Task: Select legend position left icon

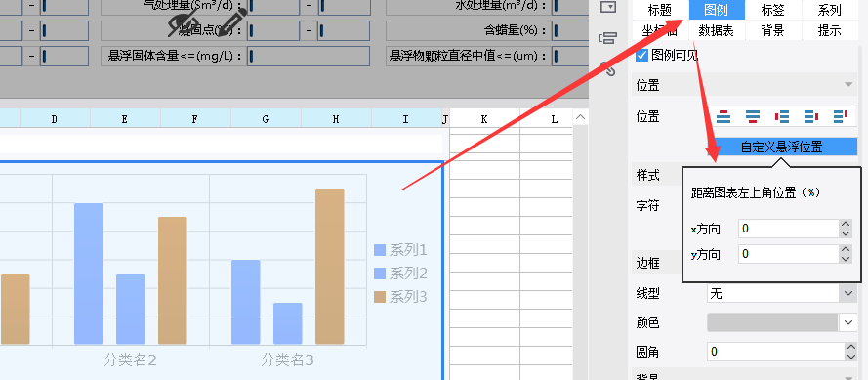Action: (x=782, y=116)
